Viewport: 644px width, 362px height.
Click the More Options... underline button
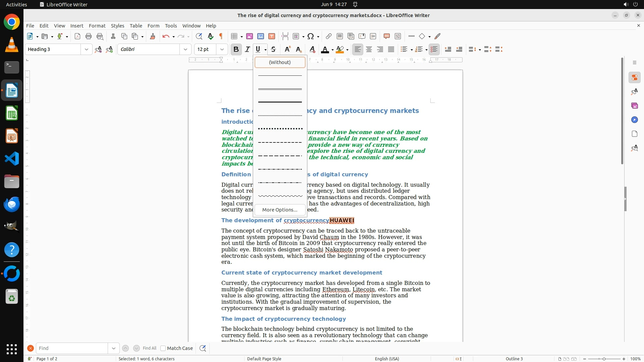click(x=280, y=210)
